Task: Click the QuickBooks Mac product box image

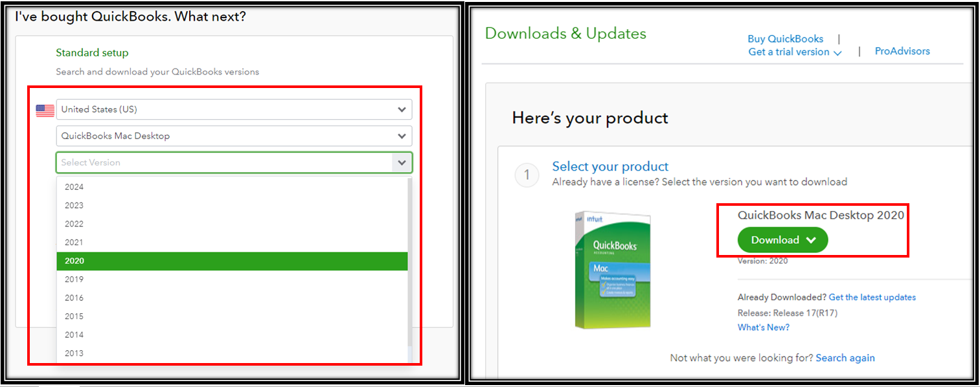Action: click(x=613, y=270)
